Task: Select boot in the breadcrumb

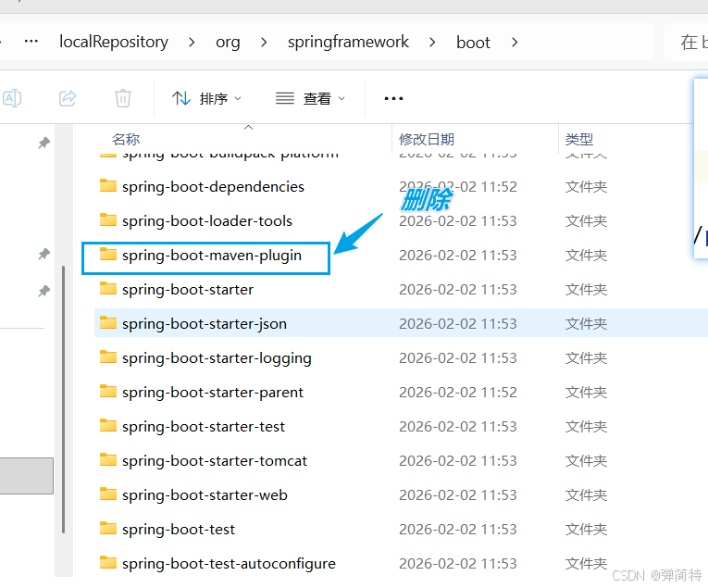Action: click(x=473, y=43)
